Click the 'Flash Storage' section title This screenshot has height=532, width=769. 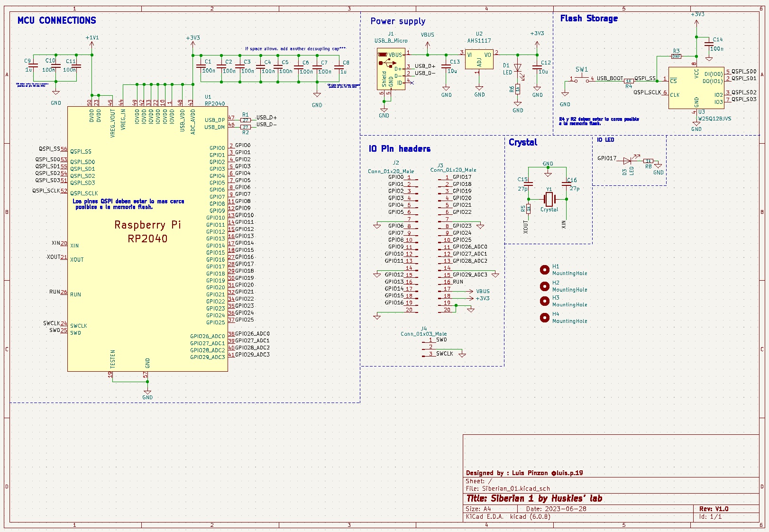[589, 18]
